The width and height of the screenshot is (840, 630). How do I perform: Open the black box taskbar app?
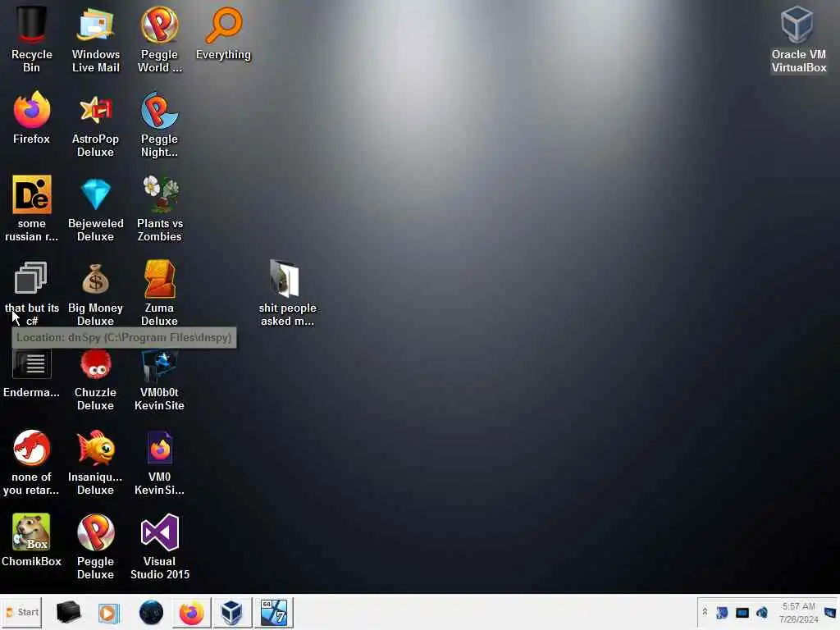[x=68, y=612]
